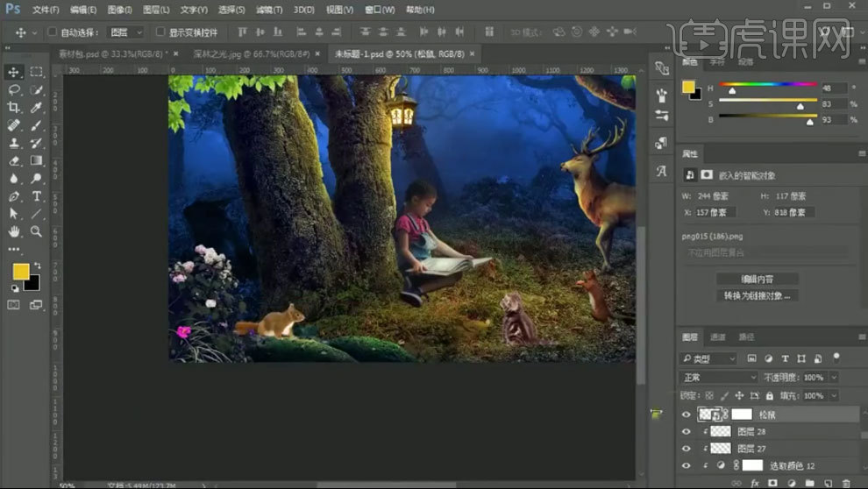Hide the 图层 28 layer
This screenshot has width=868, height=489.
click(687, 431)
